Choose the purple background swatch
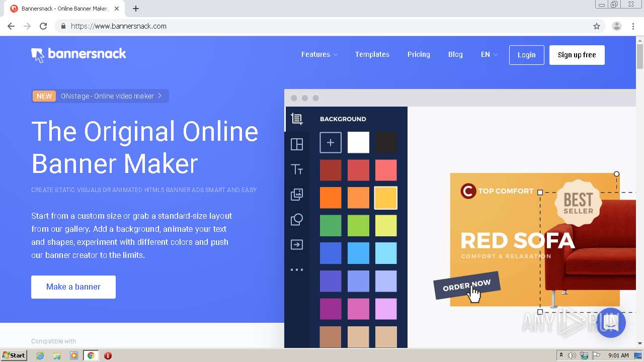The image size is (644, 362). [331, 309]
